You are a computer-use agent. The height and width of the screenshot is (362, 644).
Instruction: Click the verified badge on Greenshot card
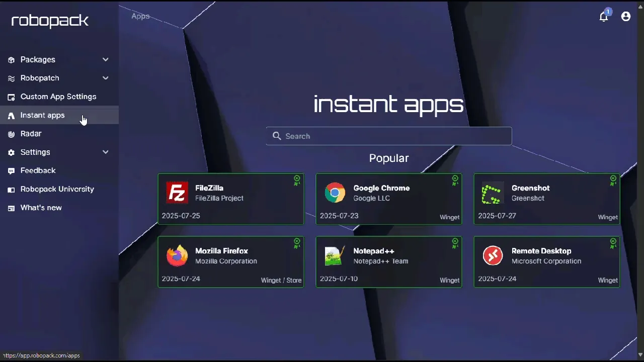(613, 180)
